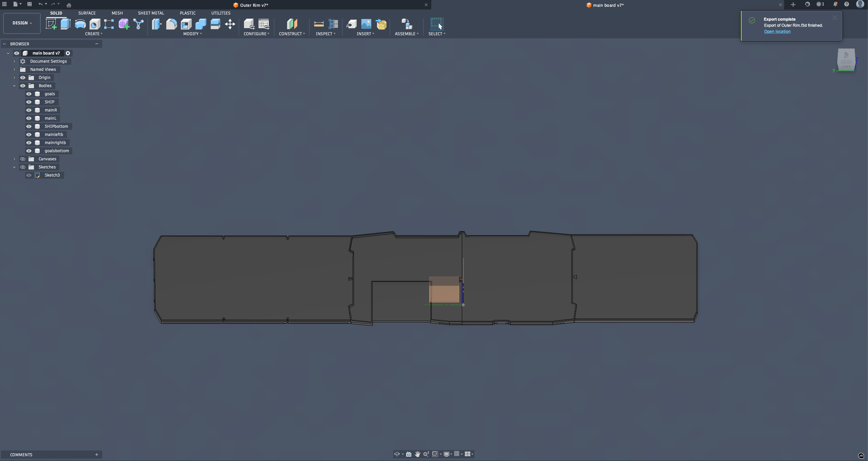Select the Create Sketch tool

(x=51, y=24)
